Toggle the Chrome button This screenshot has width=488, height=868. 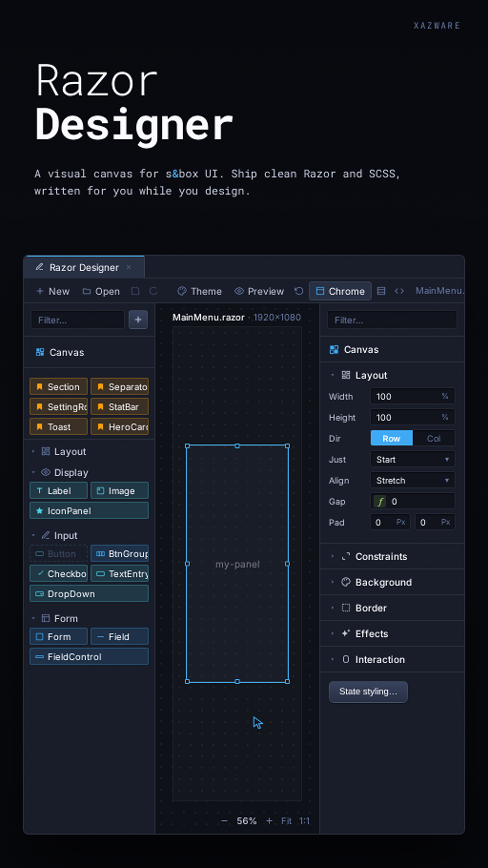click(340, 291)
